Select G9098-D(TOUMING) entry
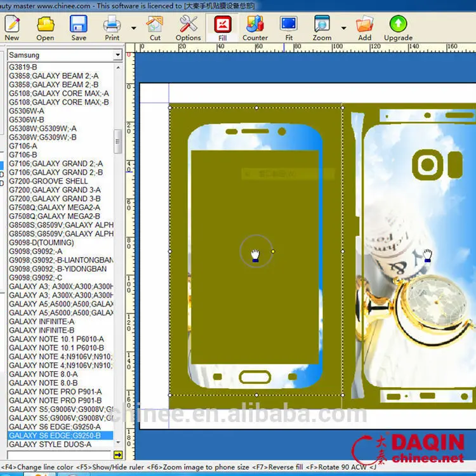476x476 pixels. pos(41,242)
